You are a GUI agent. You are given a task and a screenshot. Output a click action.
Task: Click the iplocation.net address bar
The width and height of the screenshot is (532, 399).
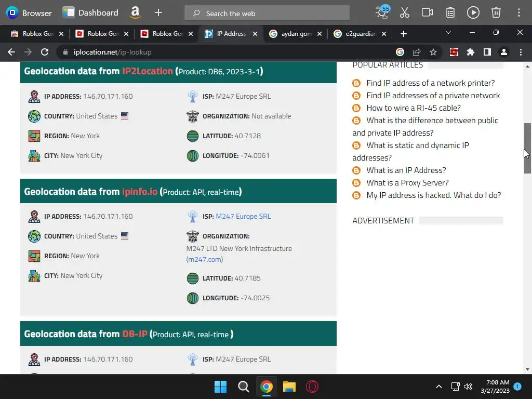(224, 52)
